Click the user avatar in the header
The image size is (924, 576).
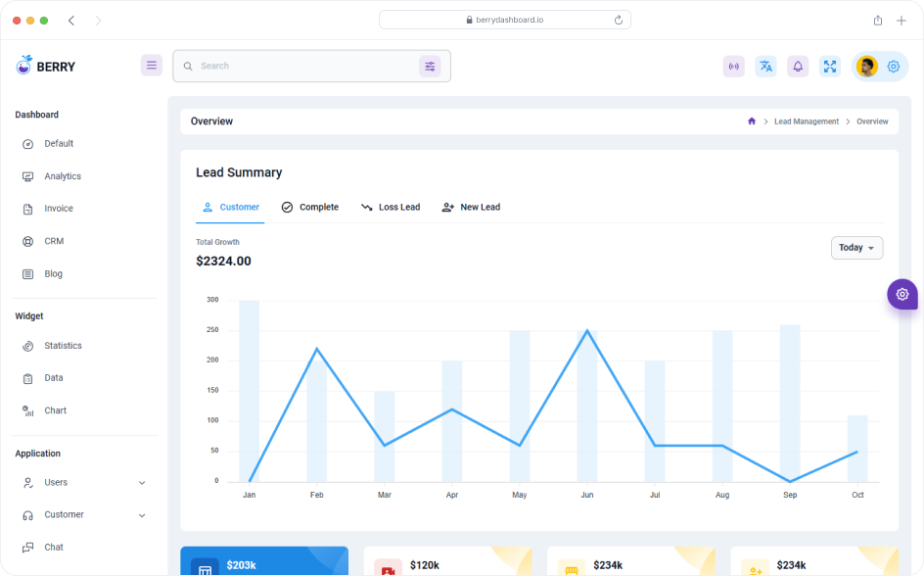[x=865, y=66]
